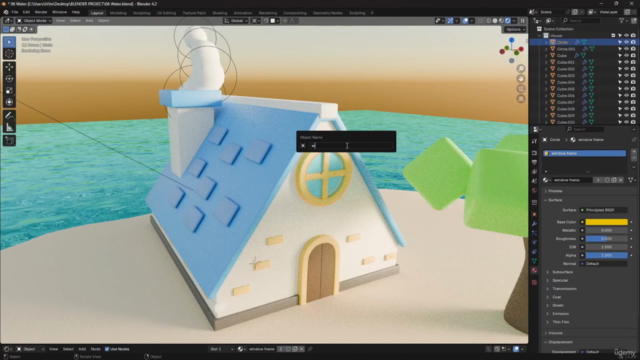Image resolution: width=640 pixels, height=360 pixels.
Task: Open the Edit menu
Action: click(x=26, y=12)
